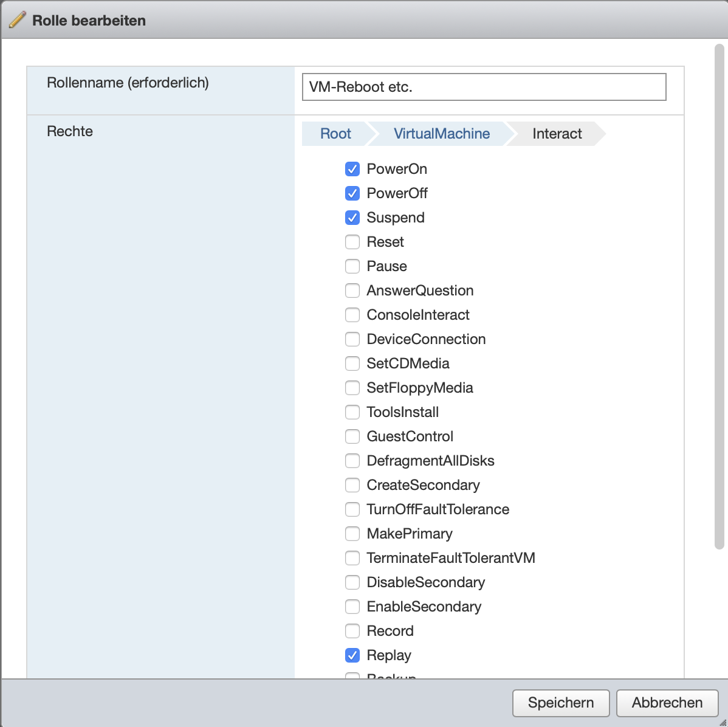Select the Interact breadcrumb item
Screen dimensions: 728x727
tap(557, 134)
